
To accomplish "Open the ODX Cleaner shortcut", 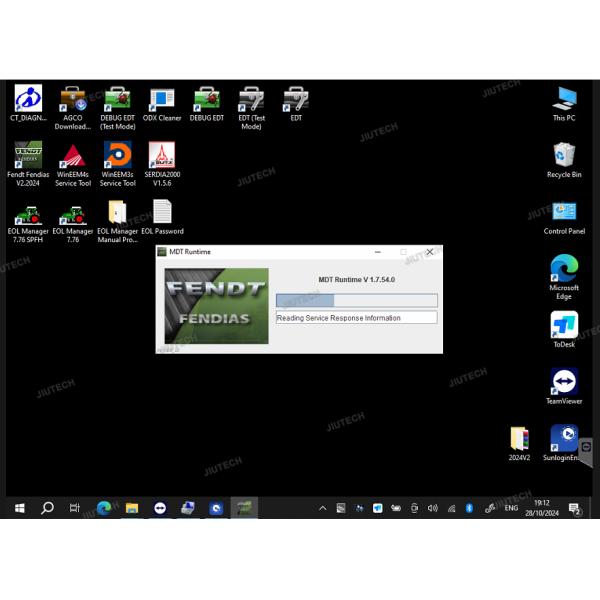I will click(161, 100).
